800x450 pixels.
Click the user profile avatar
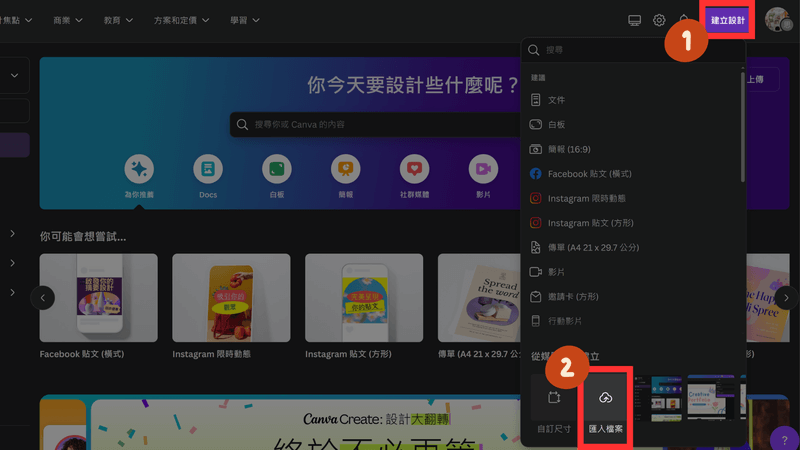[777, 20]
